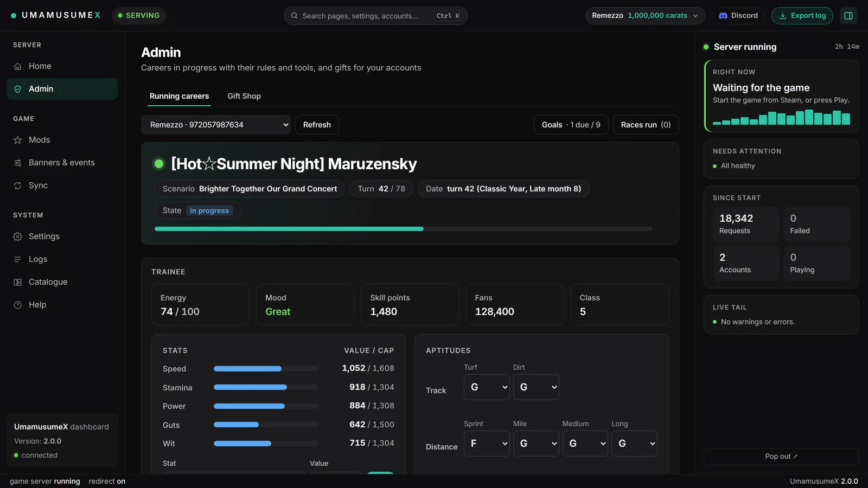Image resolution: width=868 pixels, height=488 pixels.
Task: Select the Admin shield icon
Action: [18, 89]
